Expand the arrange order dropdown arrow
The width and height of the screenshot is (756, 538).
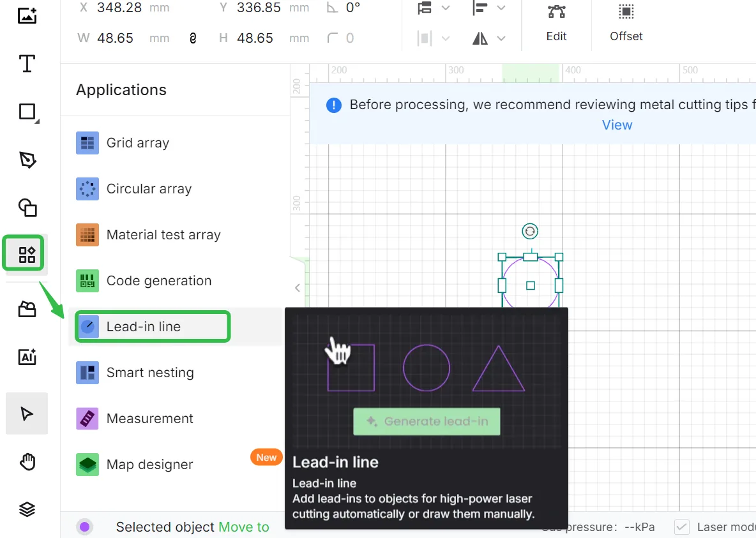point(446,8)
